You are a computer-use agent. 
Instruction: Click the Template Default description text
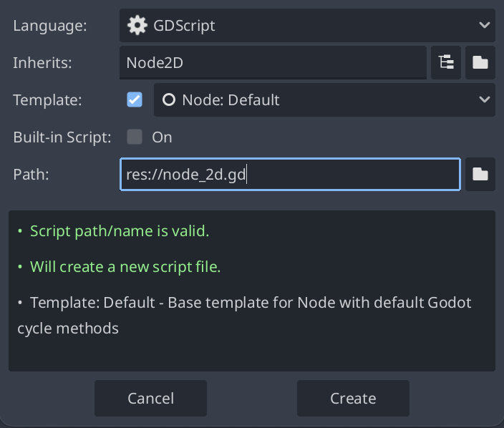click(x=244, y=315)
